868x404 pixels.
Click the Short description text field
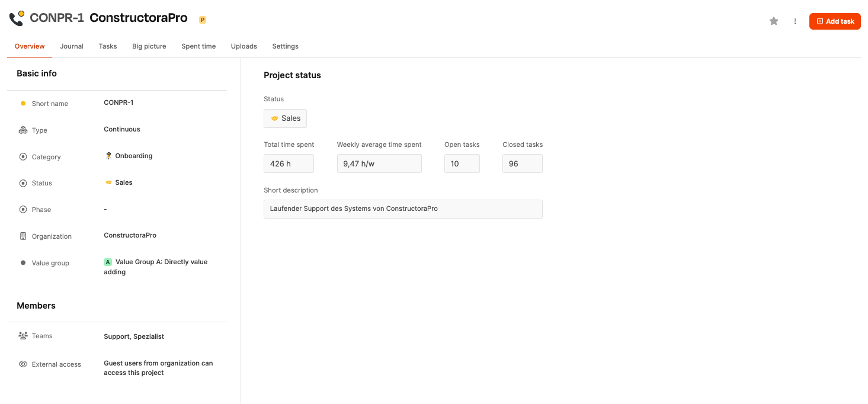pos(403,209)
